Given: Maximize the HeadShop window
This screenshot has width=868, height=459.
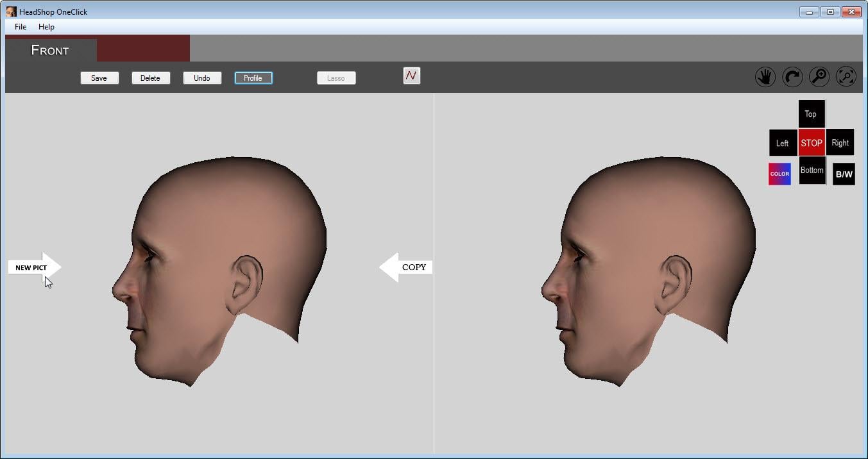Looking at the screenshot, I should pos(830,12).
